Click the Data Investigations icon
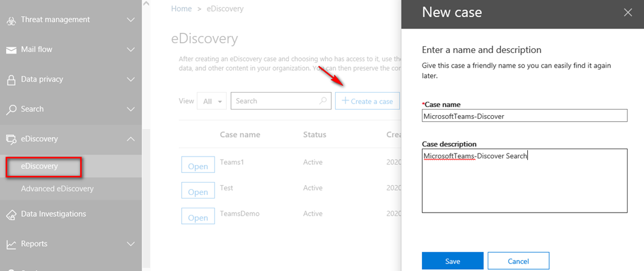The image size is (644, 271). [11, 214]
